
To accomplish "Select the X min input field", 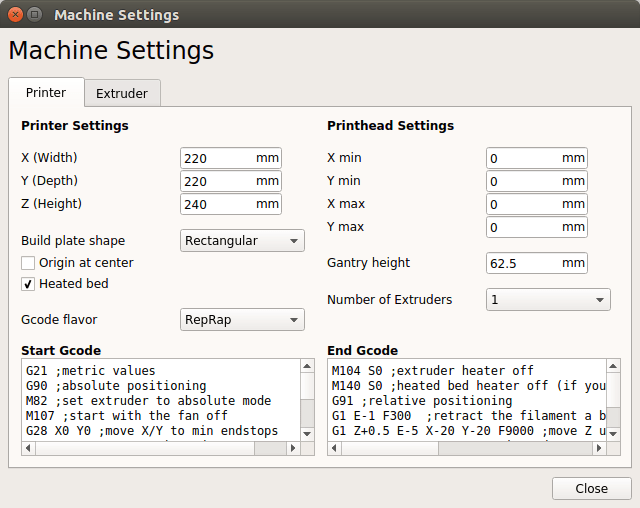I will [x=523, y=159].
